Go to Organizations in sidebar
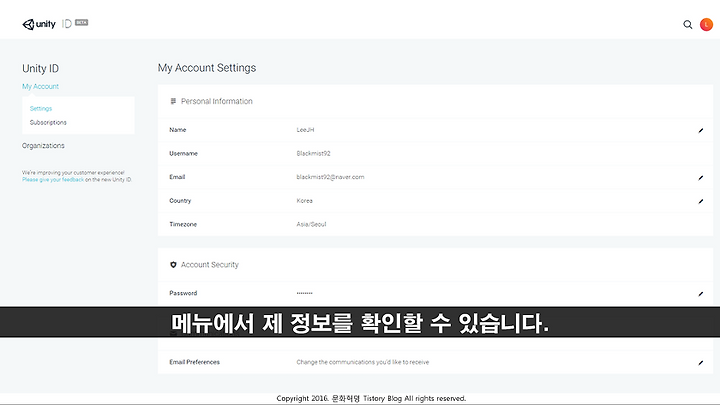Screen dimensions: 720x405 (43, 146)
